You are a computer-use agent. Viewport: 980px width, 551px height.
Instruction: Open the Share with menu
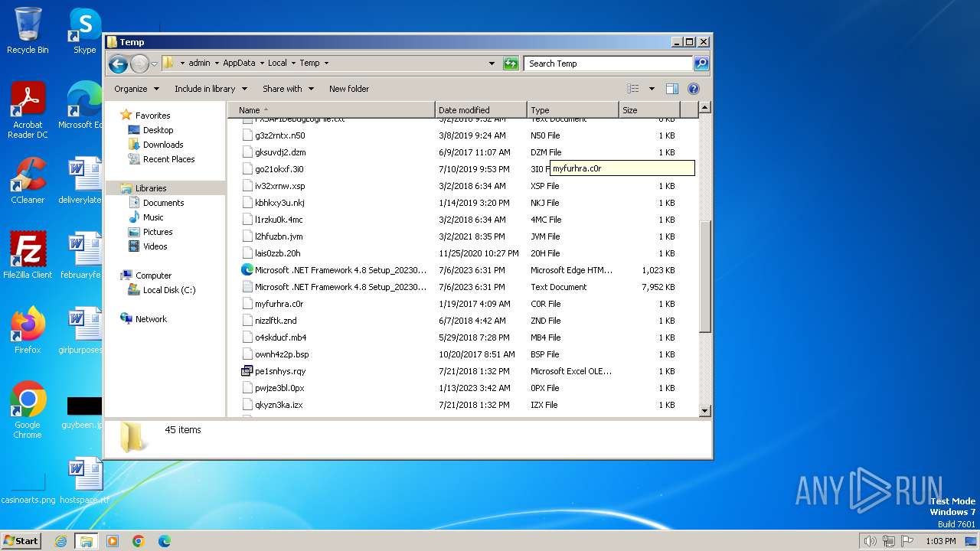tap(287, 89)
